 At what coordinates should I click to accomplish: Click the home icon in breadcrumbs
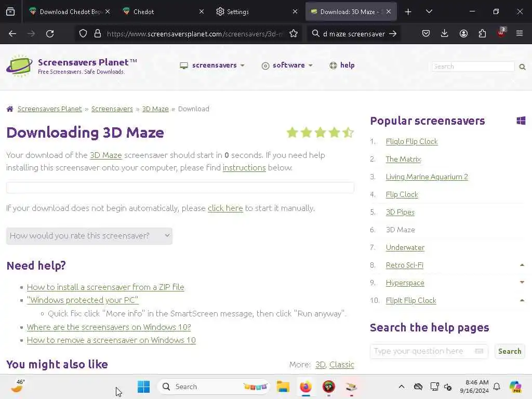[x=10, y=109]
